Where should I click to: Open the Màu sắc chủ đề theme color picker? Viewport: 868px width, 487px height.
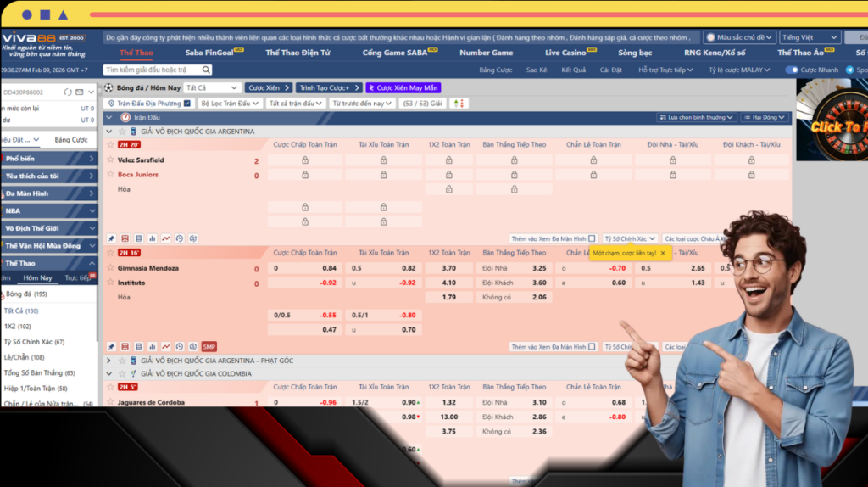(x=739, y=37)
